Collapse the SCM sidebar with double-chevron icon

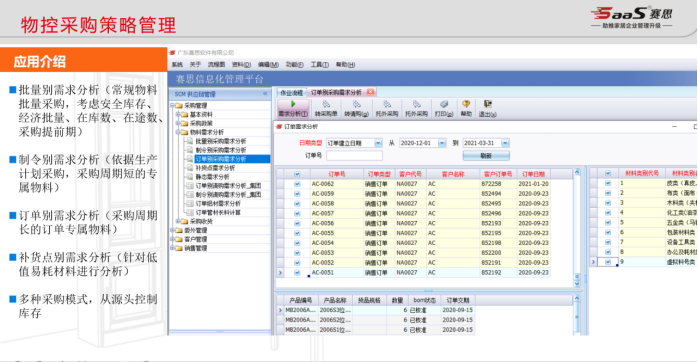[x=265, y=94]
